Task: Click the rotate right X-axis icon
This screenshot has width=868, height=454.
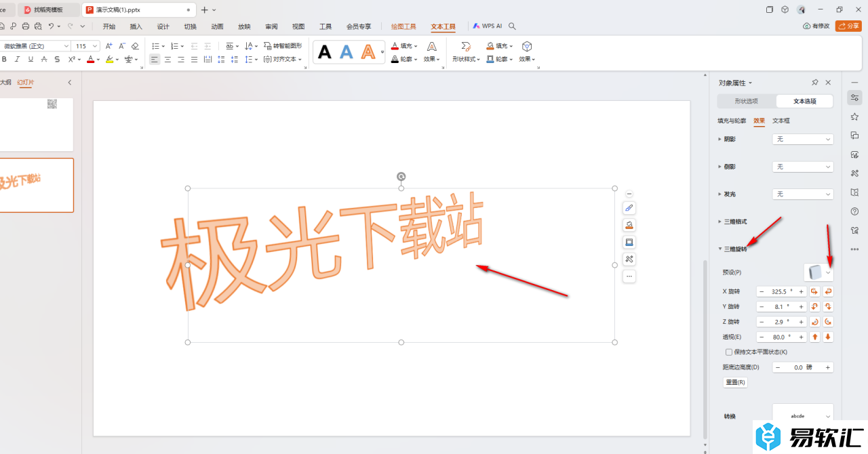Action: coord(814,291)
